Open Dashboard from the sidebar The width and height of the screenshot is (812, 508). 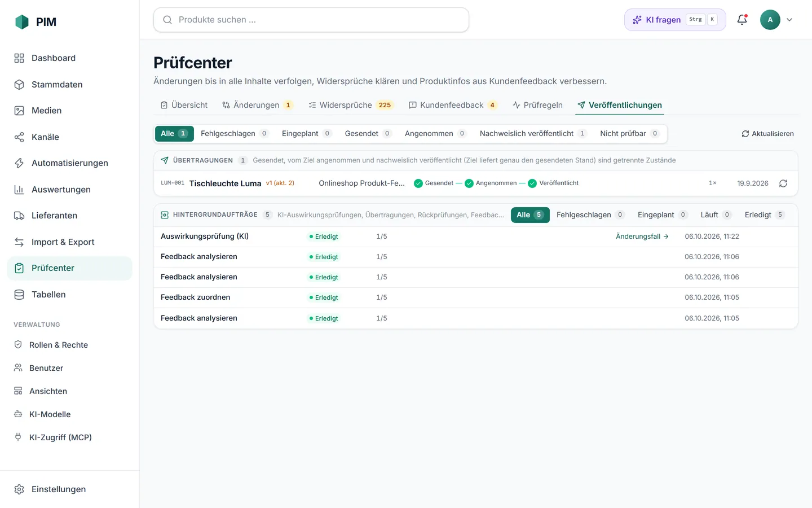pos(69,58)
